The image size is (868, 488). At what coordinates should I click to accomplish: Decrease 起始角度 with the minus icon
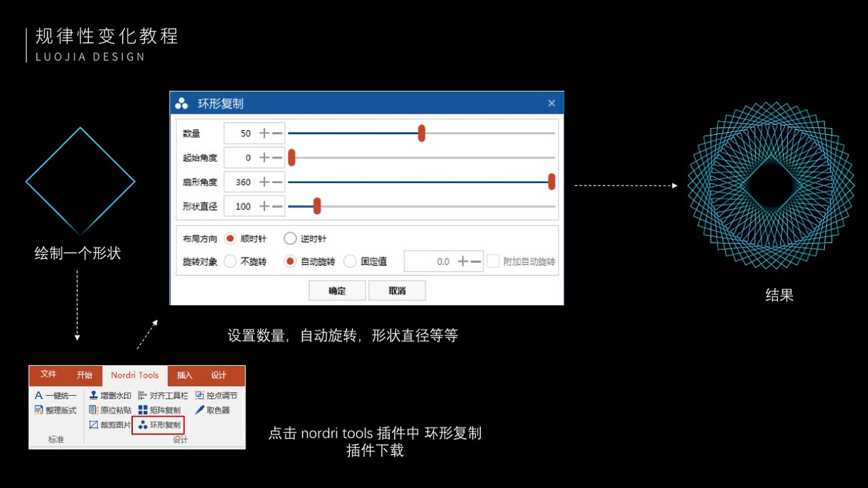pos(277,158)
